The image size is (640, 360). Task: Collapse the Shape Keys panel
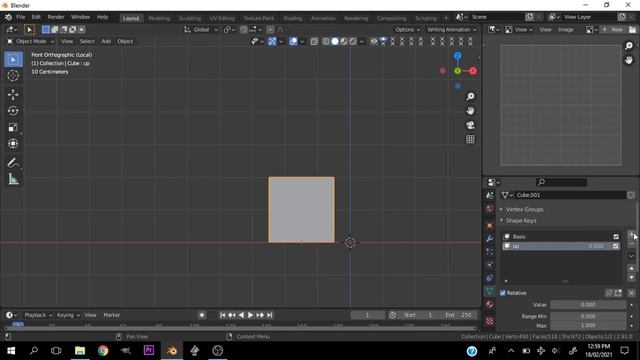521,220
